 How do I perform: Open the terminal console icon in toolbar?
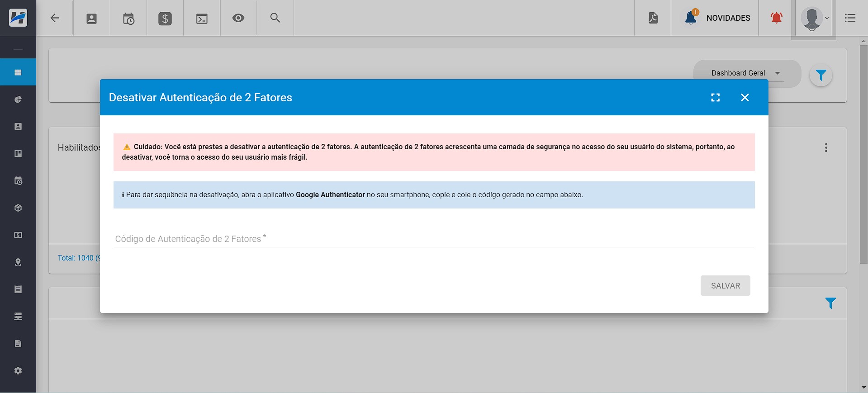point(202,19)
